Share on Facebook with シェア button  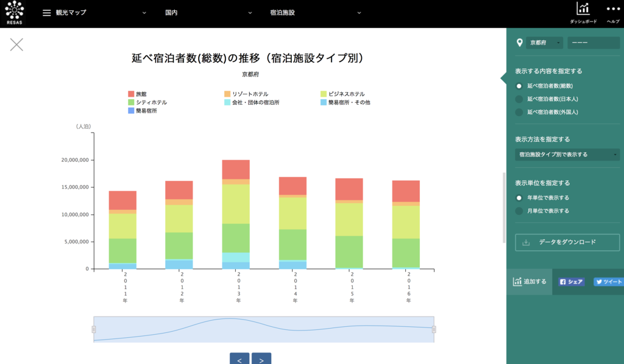tap(571, 282)
